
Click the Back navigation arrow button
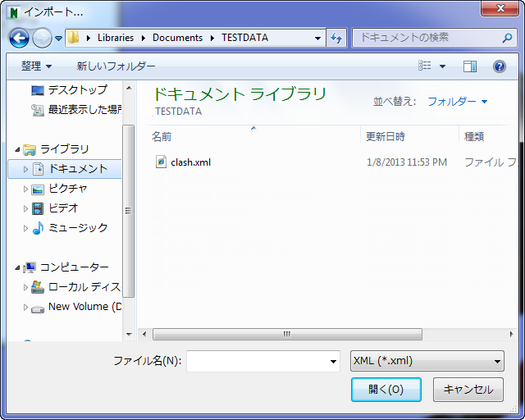pyautogui.click(x=19, y=38)
